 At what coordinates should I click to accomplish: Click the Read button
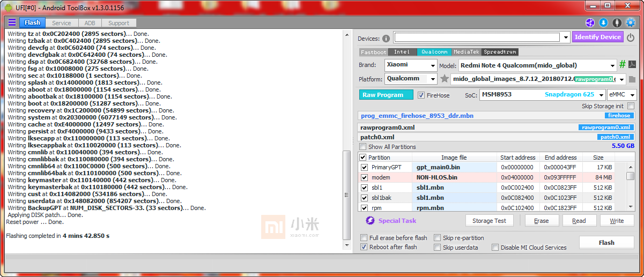(x=579, y=221)
